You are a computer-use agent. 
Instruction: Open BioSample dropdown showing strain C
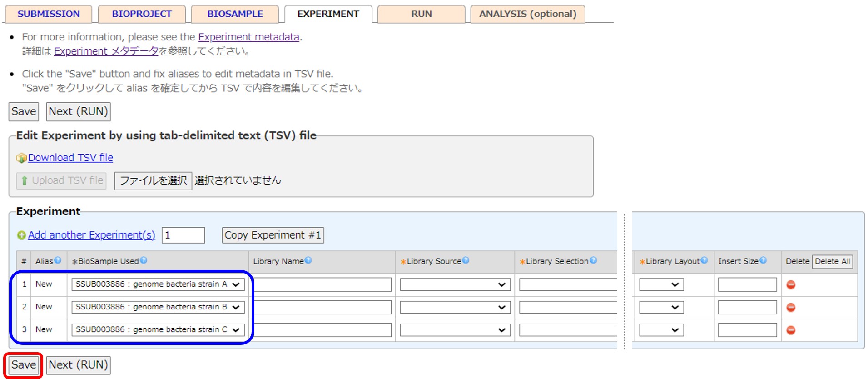click(158, 330)
